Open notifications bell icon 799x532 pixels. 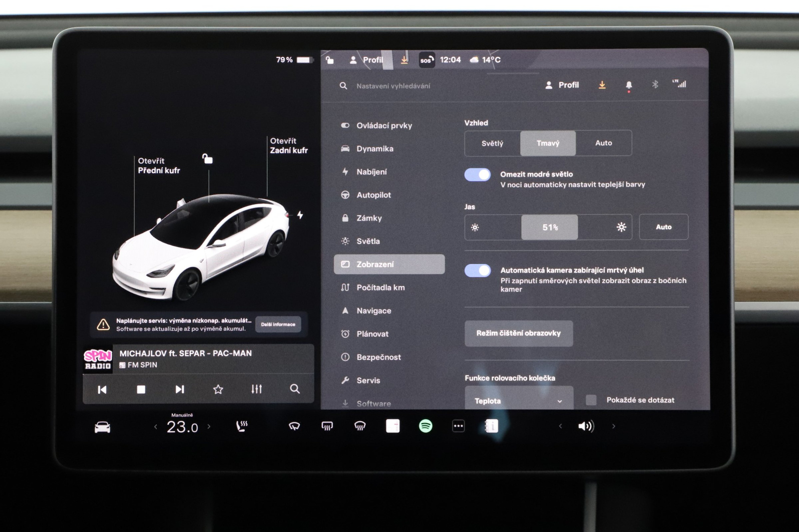(x=629, y=85)
